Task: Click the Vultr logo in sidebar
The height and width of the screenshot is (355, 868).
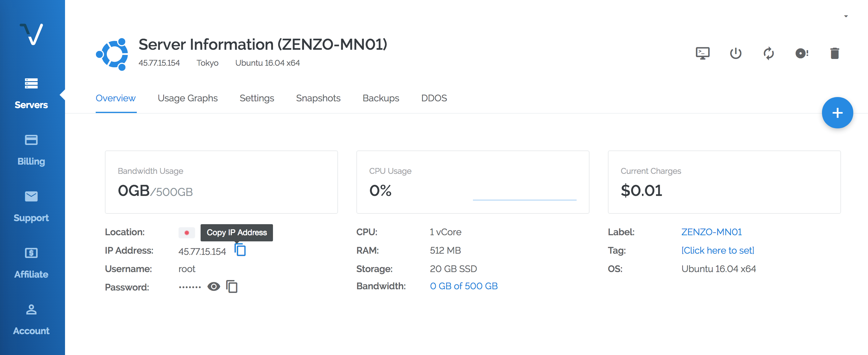Action: [31, 34]
